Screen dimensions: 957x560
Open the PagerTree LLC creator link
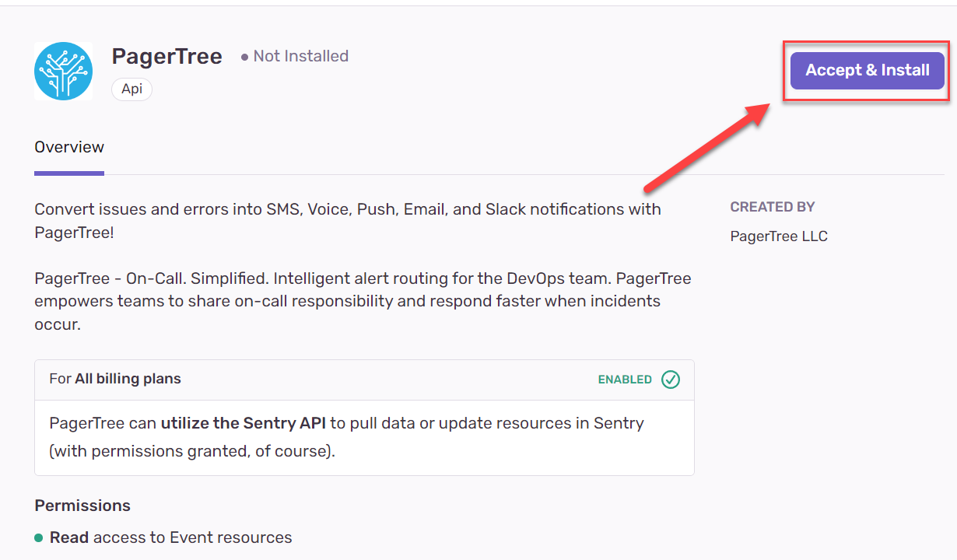(x=779, y=236)
